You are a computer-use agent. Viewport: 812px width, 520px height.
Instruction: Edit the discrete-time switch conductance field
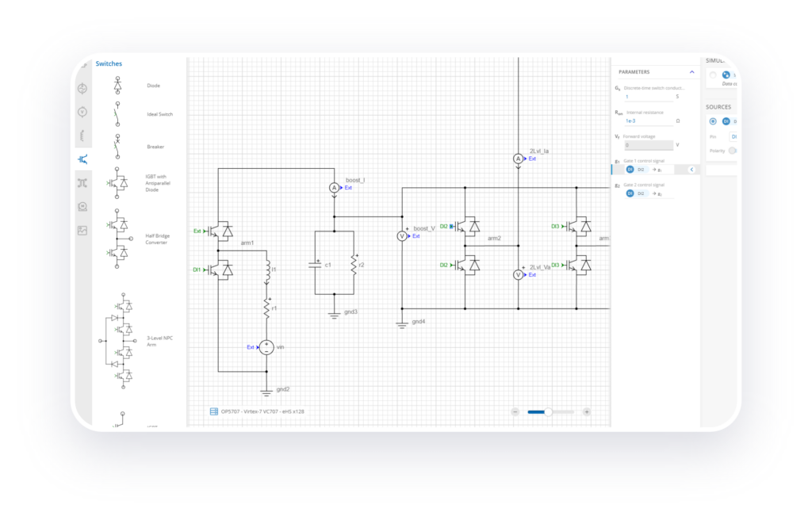[x=649, y=97]
